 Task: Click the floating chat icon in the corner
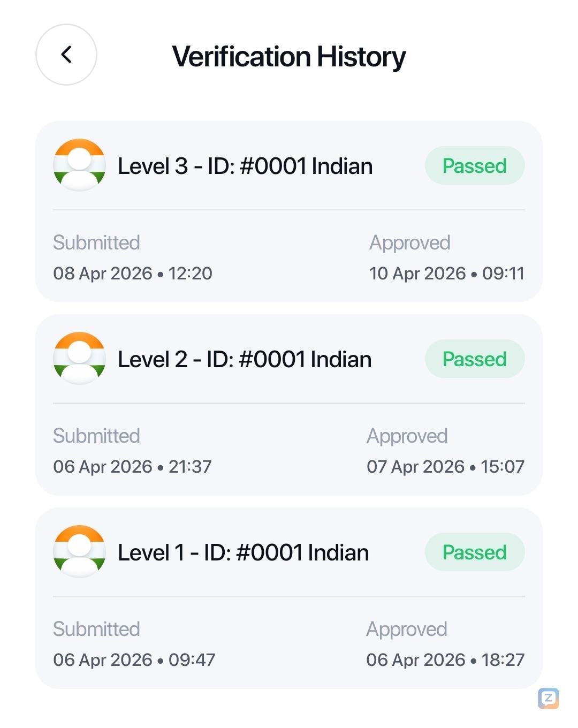(x=549, y=698)
